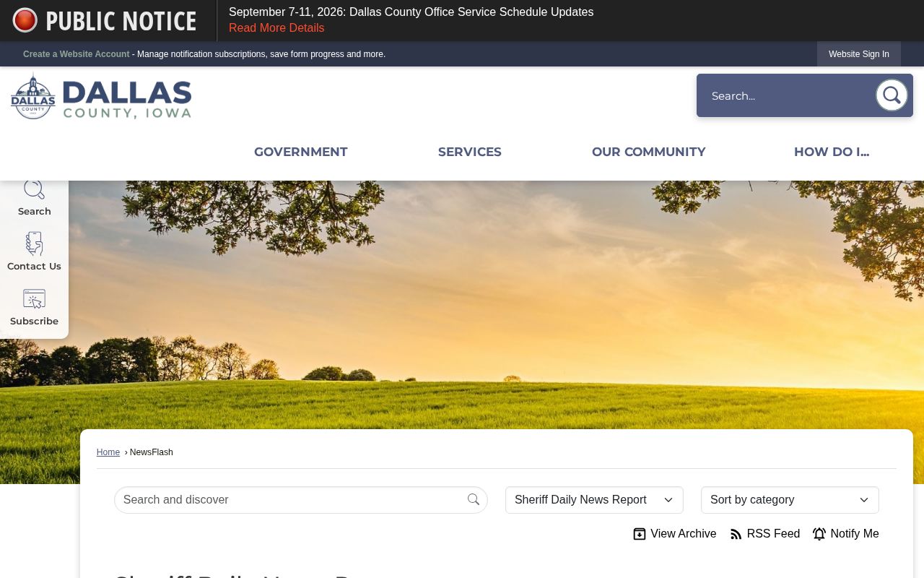The height and width of the screenshot is (578, 924).
Task: Click the PUBLIC NOTICE heading text
Action: tap(121, 21)
